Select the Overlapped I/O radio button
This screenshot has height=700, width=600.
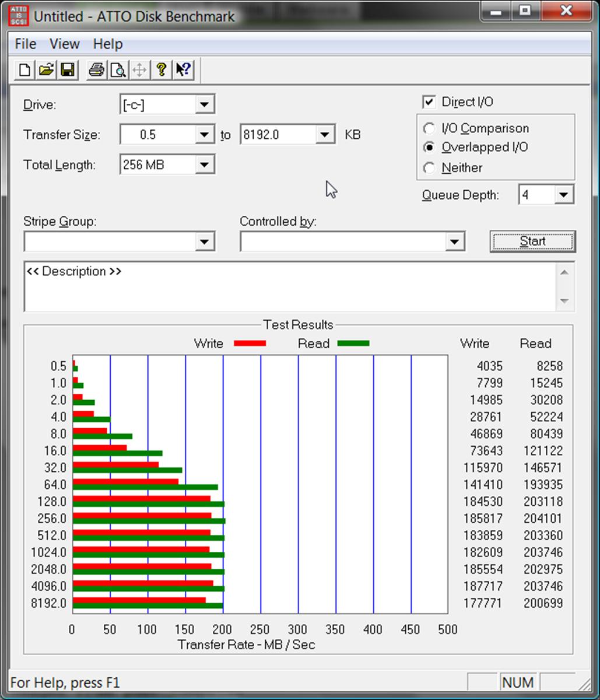click(429, 148)
